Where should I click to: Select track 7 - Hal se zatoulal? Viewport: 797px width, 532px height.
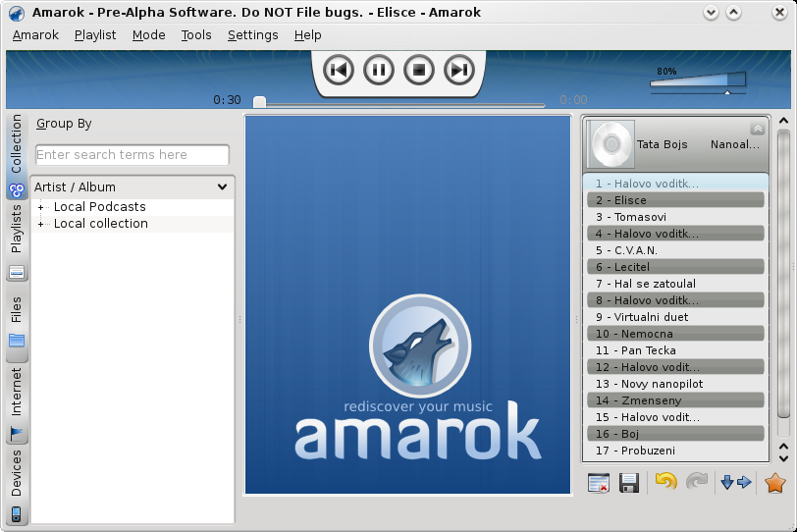point(675,284)
